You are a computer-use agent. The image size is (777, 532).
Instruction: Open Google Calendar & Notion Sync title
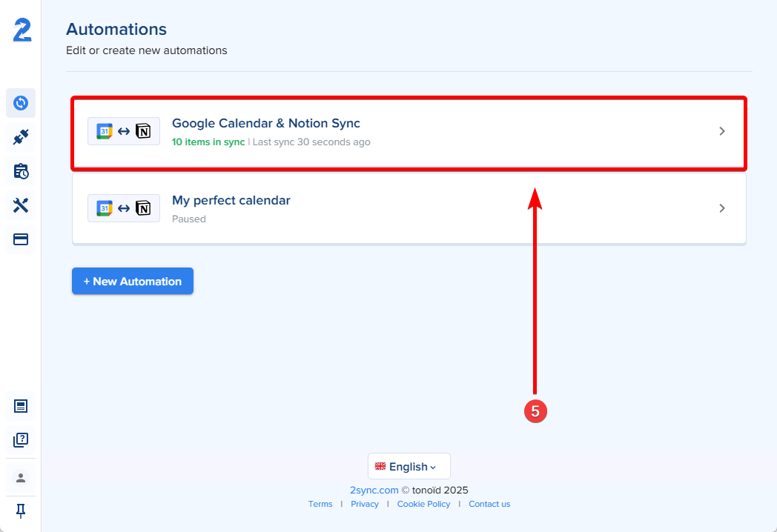(x=266, y=123)
